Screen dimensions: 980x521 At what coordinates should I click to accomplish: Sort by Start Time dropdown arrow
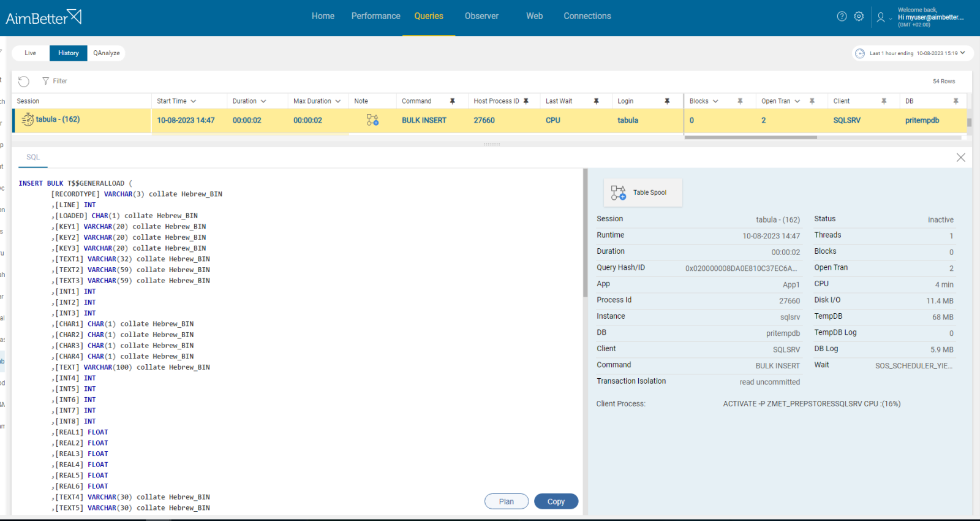coord(193,101)
